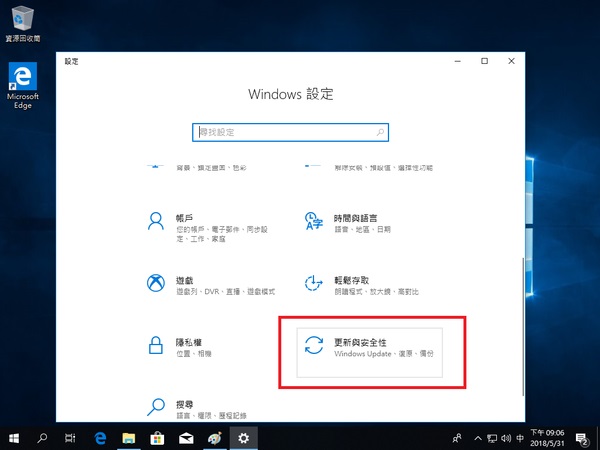The width and height of the screenshot is (600, 450).
Task: Select the 隱私權 heading text
Action: tap(189, 342)
